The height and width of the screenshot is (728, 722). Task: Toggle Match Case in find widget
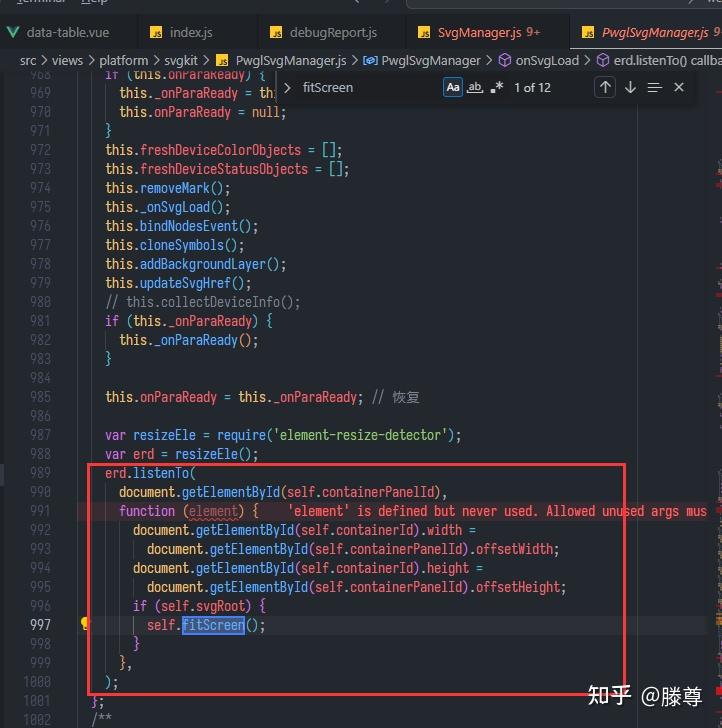click(x=453, y=87)
